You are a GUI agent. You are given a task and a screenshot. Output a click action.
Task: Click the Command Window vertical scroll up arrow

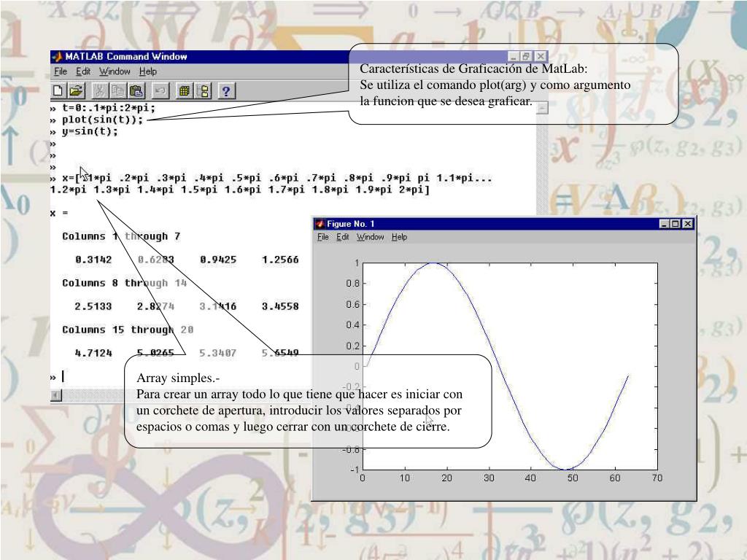coord(542,108)
